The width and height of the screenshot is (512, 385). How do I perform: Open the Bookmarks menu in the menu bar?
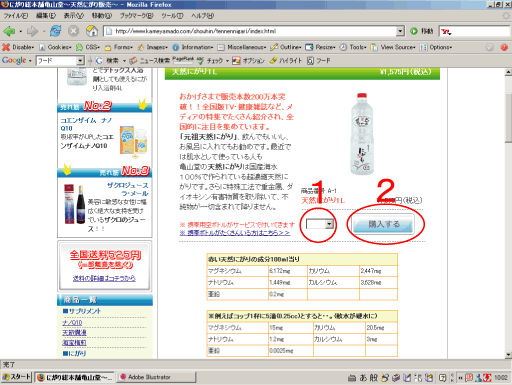[137, 16]
